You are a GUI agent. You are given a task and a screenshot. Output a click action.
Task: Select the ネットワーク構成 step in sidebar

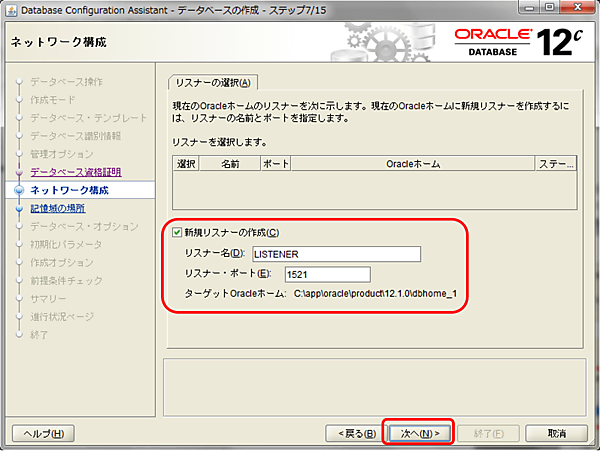(69, 190)
